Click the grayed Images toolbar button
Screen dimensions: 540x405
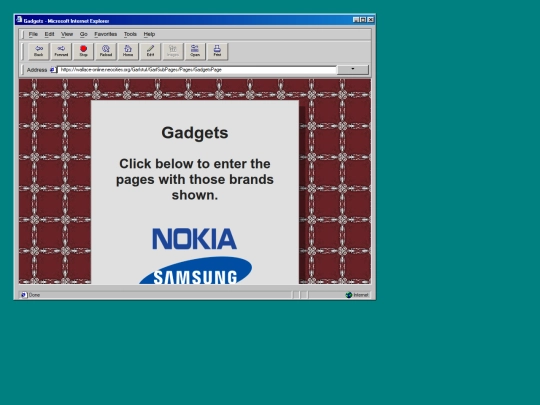click(x=173, y=51)
